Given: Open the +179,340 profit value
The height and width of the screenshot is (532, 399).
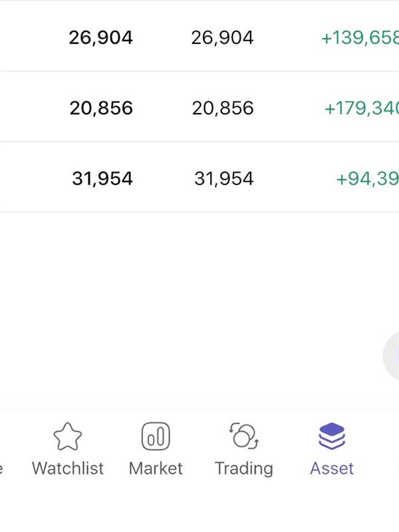Looking at the screenshot, I should pyautogui.click(x=362, y=108).
